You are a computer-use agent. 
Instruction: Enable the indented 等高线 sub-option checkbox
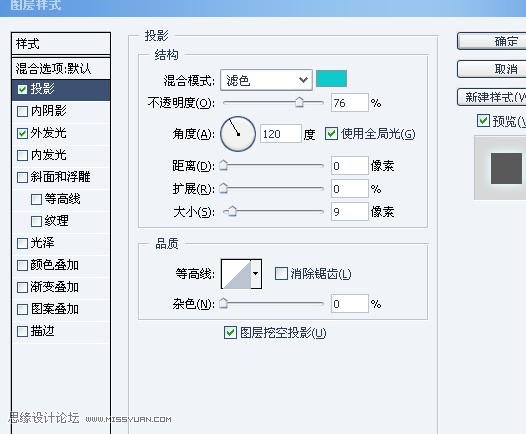(36, 199)
